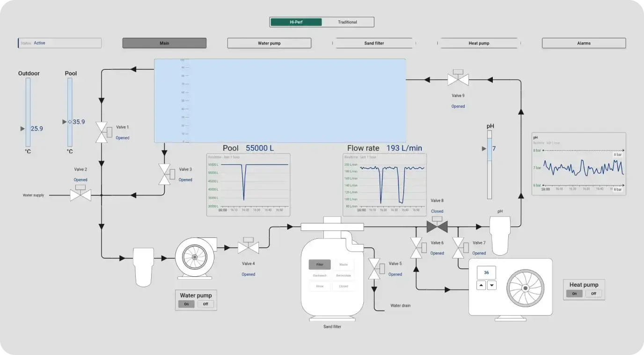Open the Water pump tab
644x355 pixels.
269,43
